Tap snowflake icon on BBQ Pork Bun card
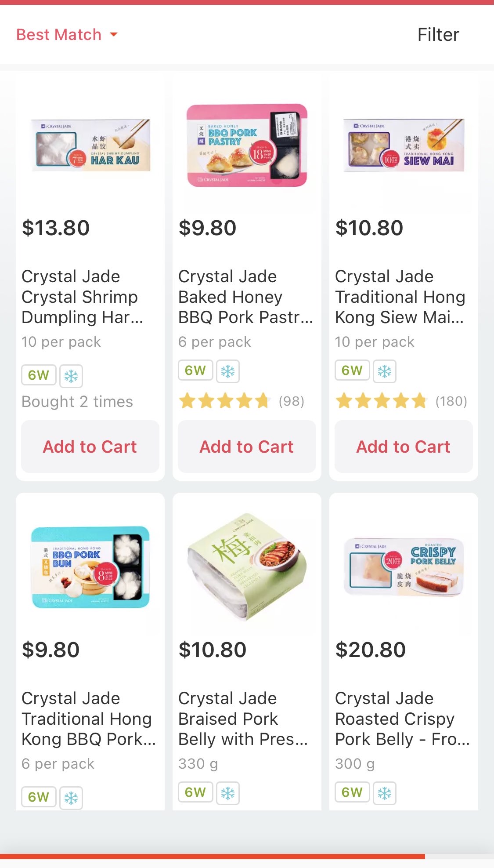Viewport: 494px width, 868px height. click(71, 798)
